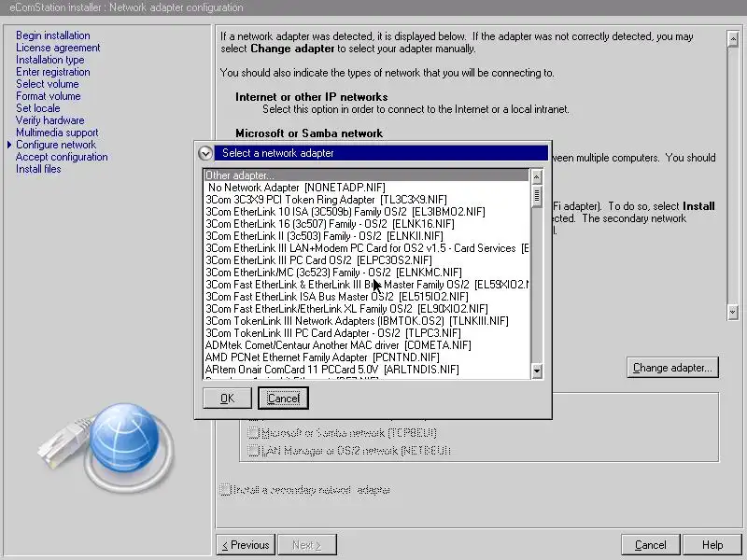Click the adapter list scrollbar thumb
Screen dimensions: 747x560
click(x=536, y=195)
